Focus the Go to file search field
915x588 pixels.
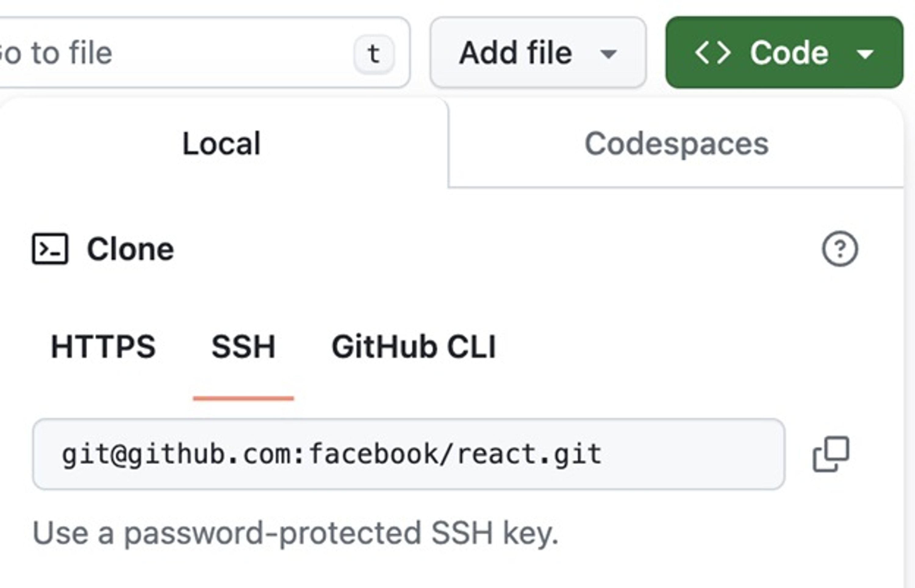(x=172, y=53)
